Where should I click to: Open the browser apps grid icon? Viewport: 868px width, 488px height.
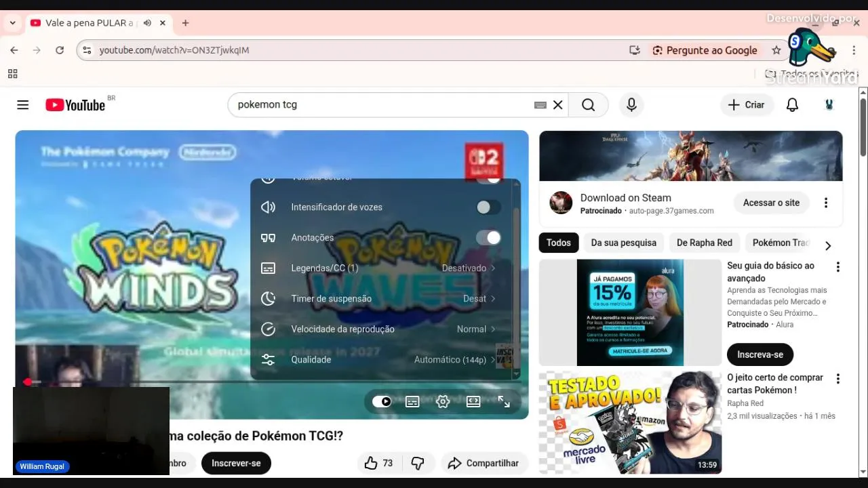point(12,74)
